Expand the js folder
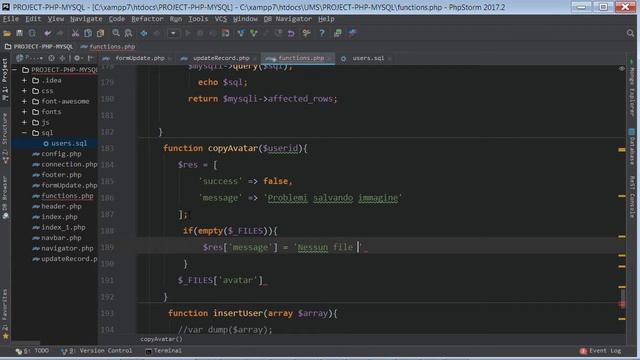Viewport: 640px width, 360px height. click(24, 122)
